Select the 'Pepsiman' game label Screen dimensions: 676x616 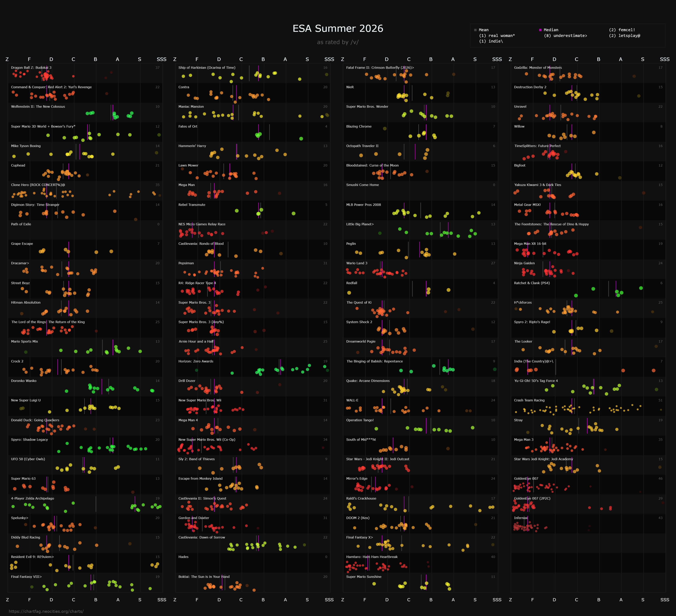coord(186,263)
